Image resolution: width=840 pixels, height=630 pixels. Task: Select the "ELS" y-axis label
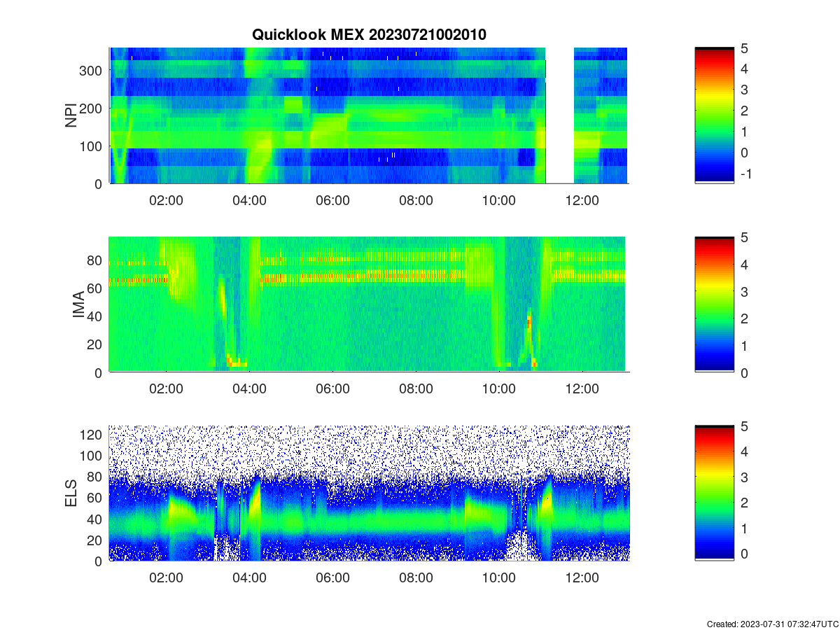coord(71,493)
